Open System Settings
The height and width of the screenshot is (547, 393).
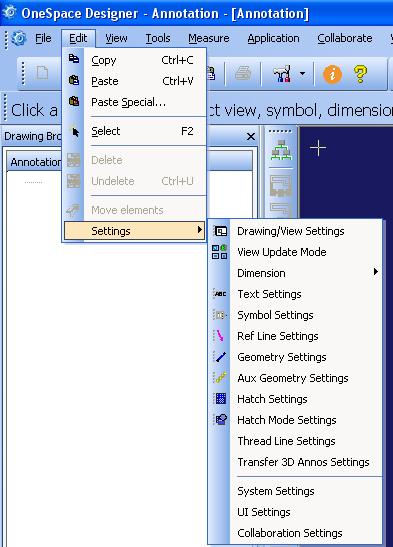(x=295, y=491)
